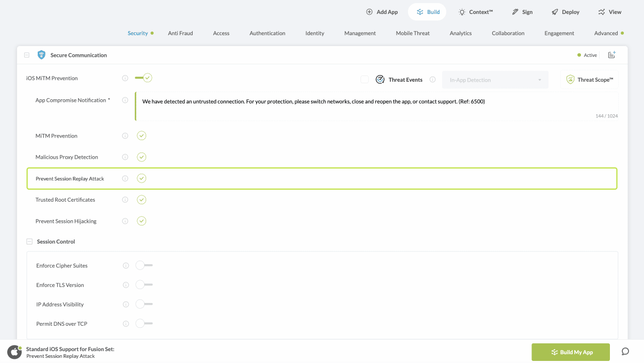Open the Threat Scope button
644x363 pixels.
pyautogui.click(x=589, y=80)
